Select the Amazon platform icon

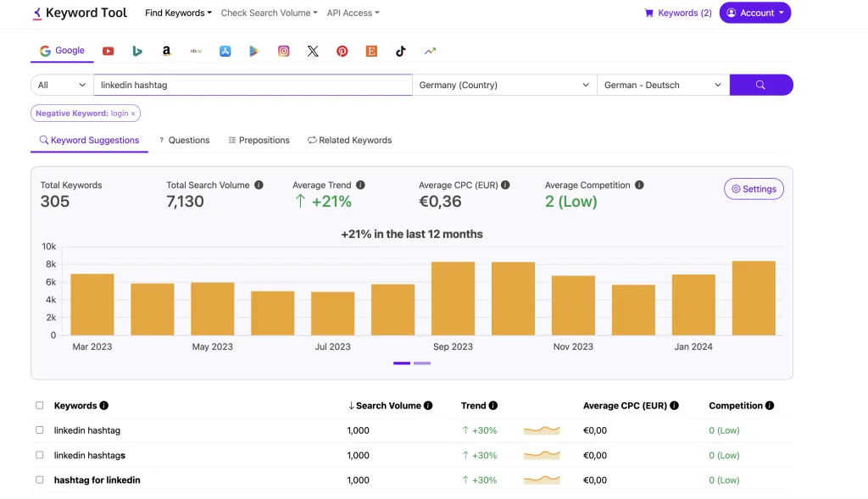[x=166, y=51]
